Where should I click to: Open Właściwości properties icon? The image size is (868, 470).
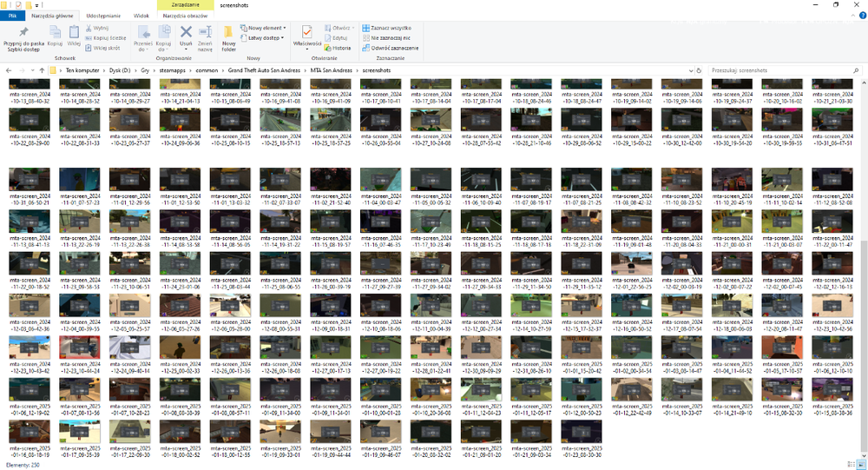(306, 32)
